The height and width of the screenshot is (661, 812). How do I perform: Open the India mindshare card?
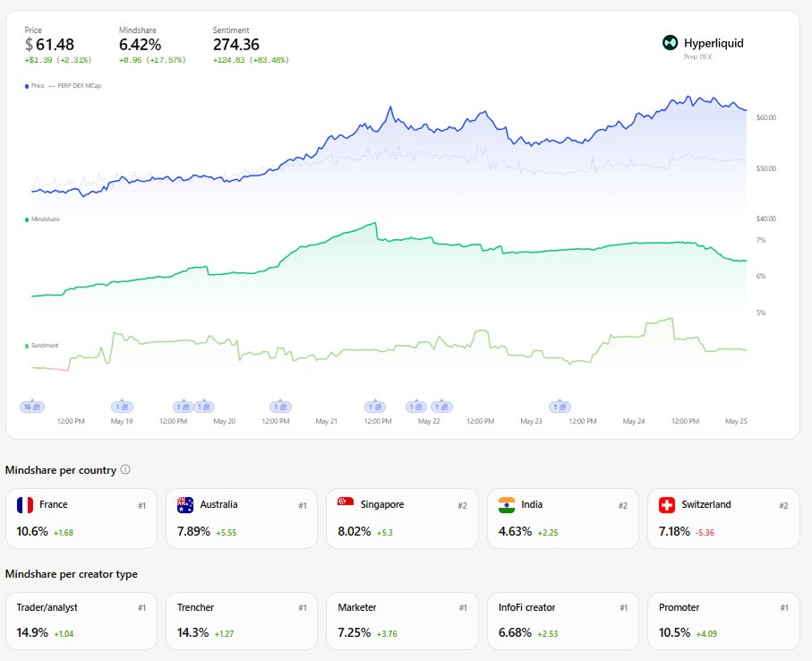[563, 519]
